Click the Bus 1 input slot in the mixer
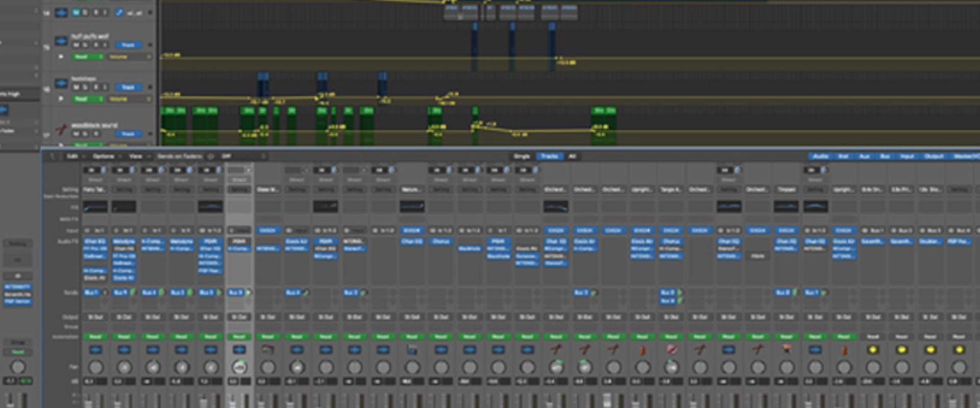The image size is (980, 408). (873, 231)
